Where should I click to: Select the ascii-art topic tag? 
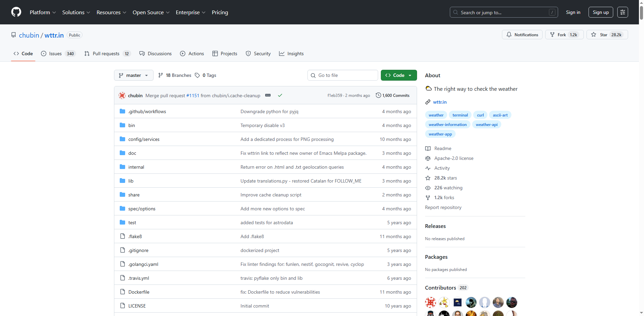[x=500, y=115]
